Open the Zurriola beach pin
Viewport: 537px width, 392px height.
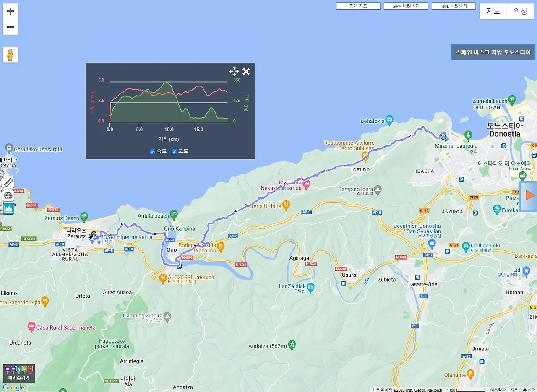pyautogui.click(x=512, y=100)
